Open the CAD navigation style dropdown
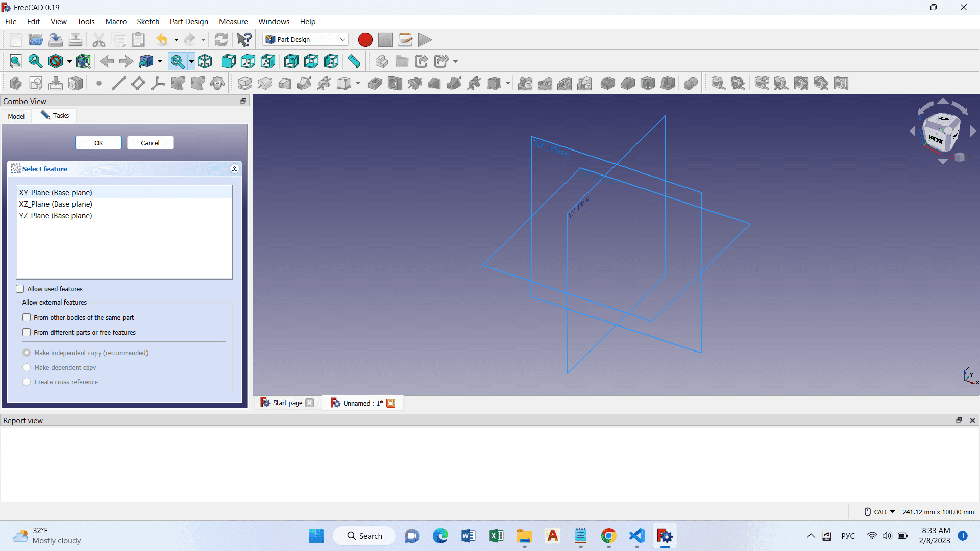This screenshot has width=980, height=551. (880, 512)
